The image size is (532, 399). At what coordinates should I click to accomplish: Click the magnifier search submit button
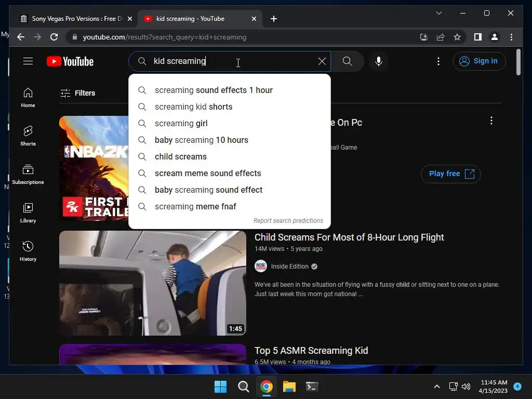[347, 61]
